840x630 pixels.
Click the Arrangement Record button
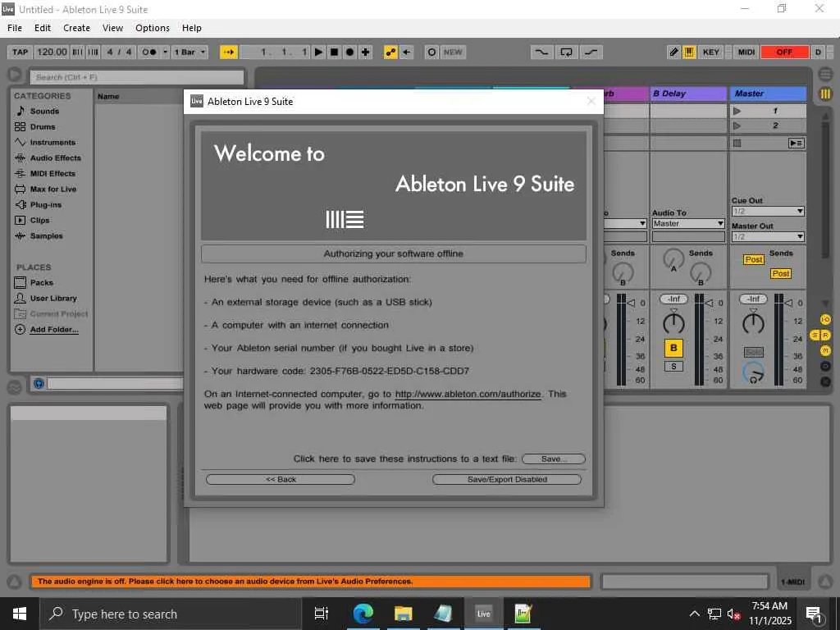[349, 52]
